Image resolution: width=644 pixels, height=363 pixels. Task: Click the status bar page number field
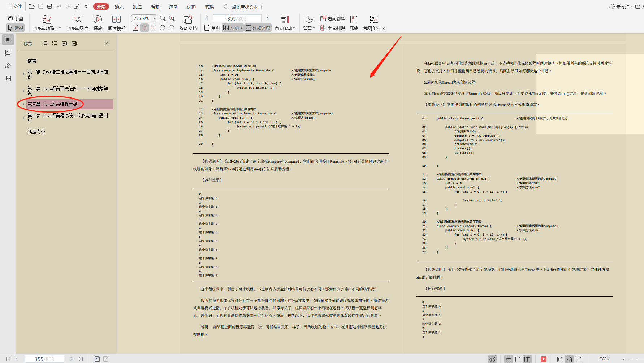click(44, 359)
